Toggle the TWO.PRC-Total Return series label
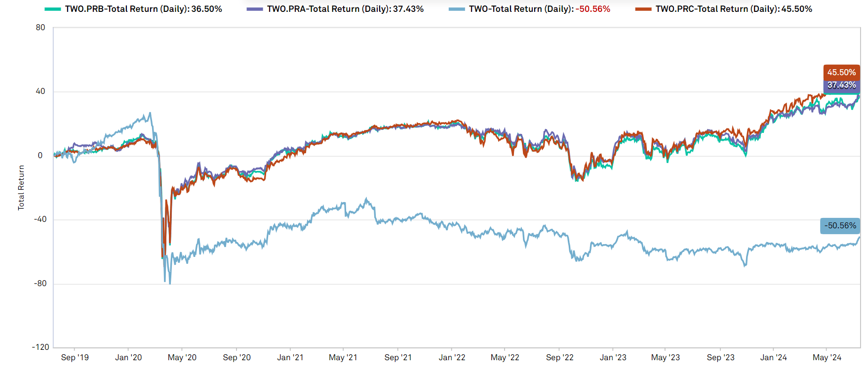This screenshot has width=868, height=378. pyautogui.click(x=734, y=9)
